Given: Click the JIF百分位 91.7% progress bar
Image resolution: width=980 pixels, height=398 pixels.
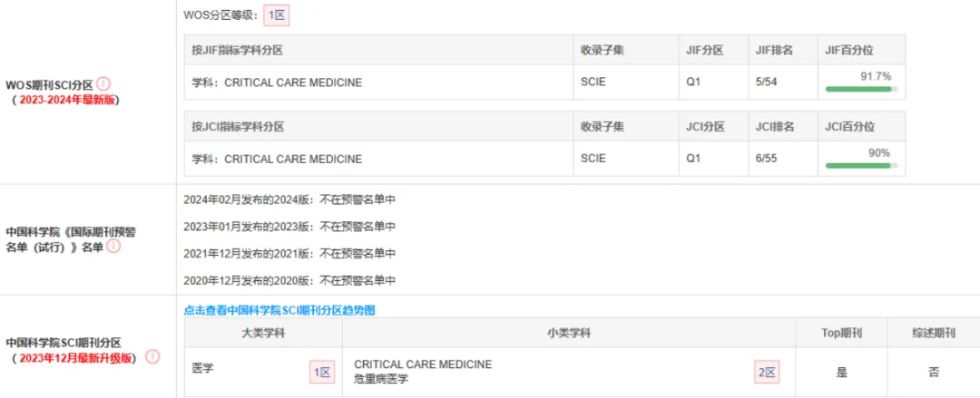Looking at the screenshot, I should click(x=861, y=90).
